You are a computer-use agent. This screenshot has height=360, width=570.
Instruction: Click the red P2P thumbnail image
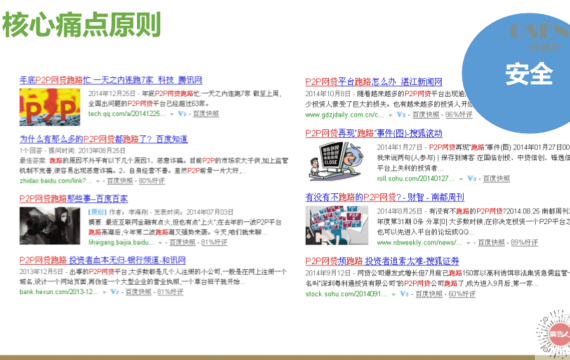click(x=50, y=107)
